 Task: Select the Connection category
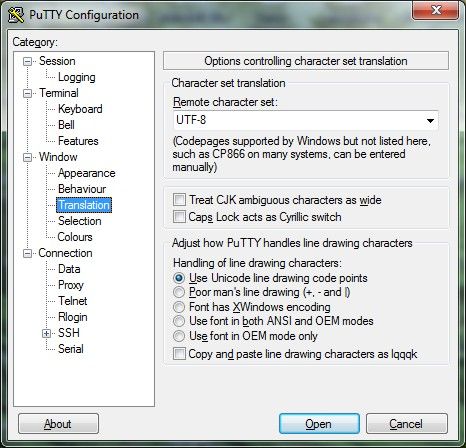[x=65, y=253]
